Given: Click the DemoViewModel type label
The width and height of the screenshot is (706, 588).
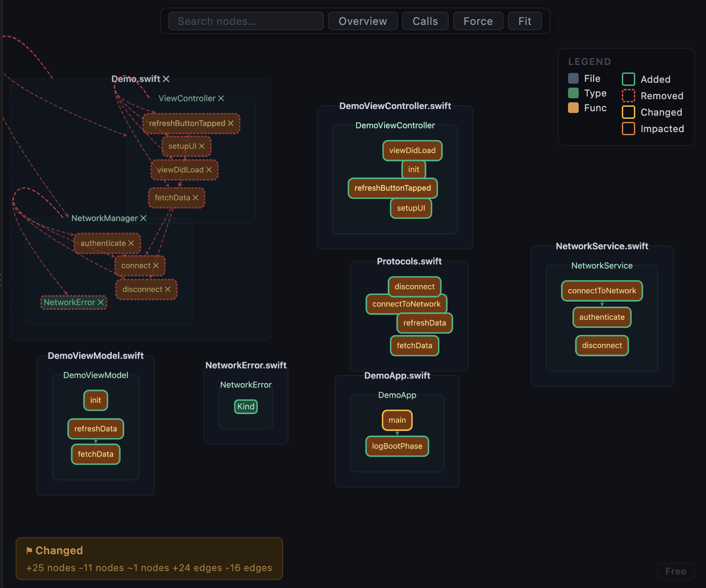Looking at the screenshot, I should 96,375.
